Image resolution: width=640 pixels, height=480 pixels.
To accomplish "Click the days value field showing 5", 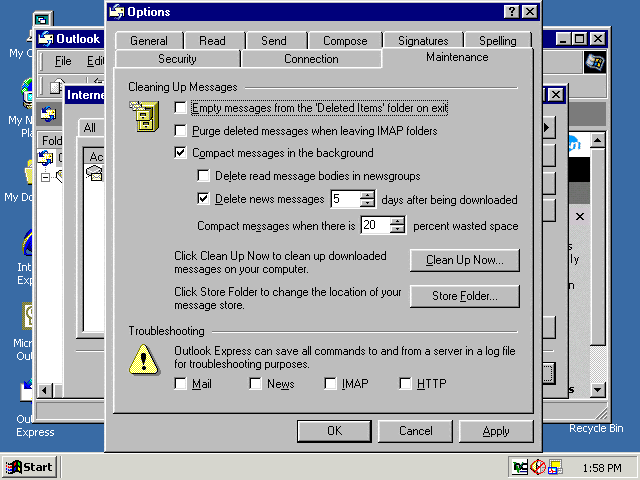I will click(346, 199).
